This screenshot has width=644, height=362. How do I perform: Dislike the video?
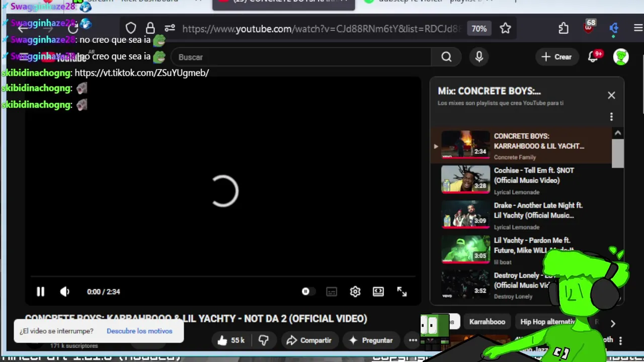point(264,340)
